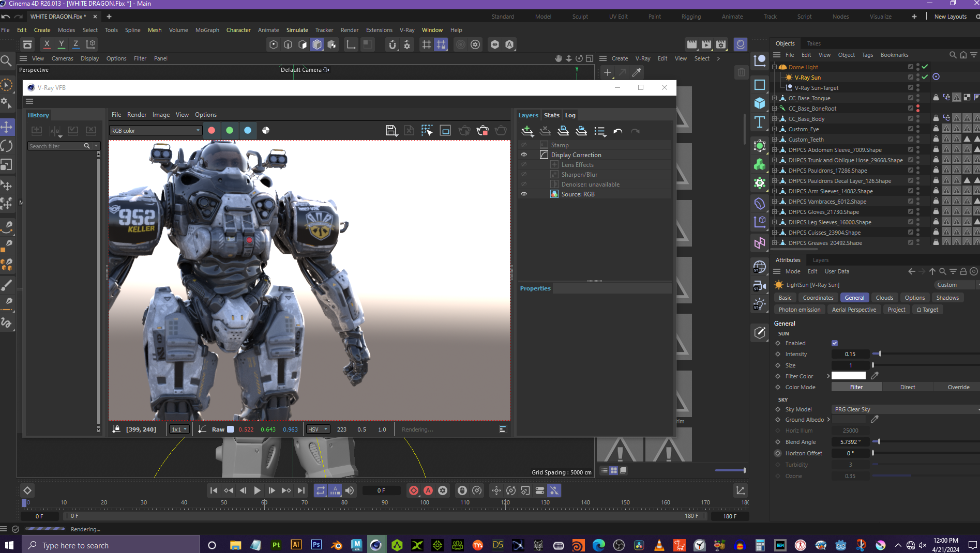Open Illustrator from the taskbar
Viewport: 980px width, 553px height.
296,545
